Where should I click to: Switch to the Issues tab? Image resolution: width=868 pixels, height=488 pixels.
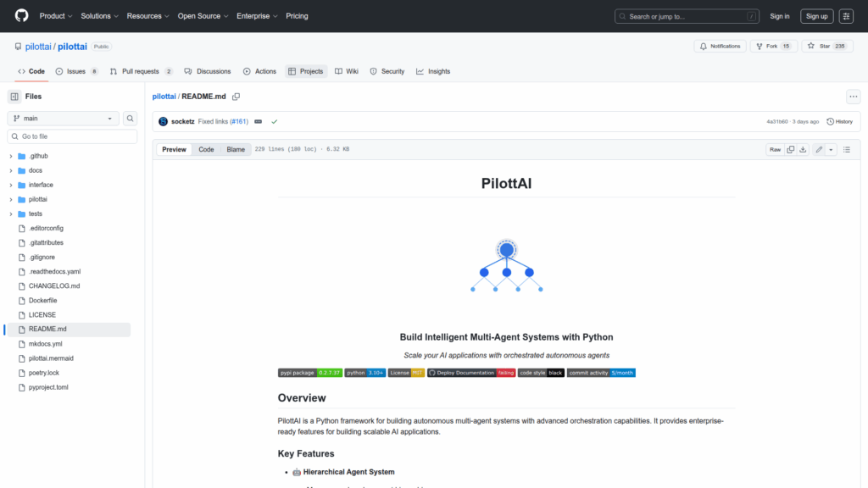pyautogui.click(x=76, y=71)
